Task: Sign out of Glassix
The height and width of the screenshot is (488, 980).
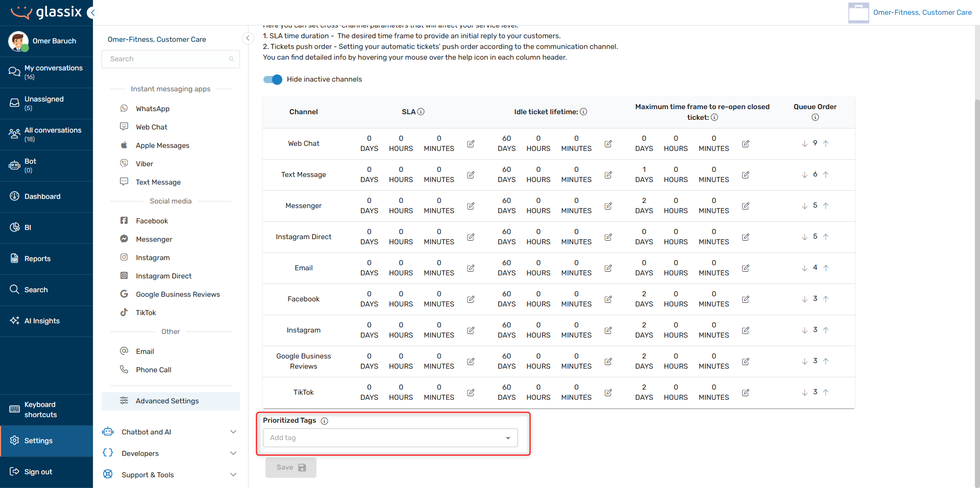Action: [46, 472]
